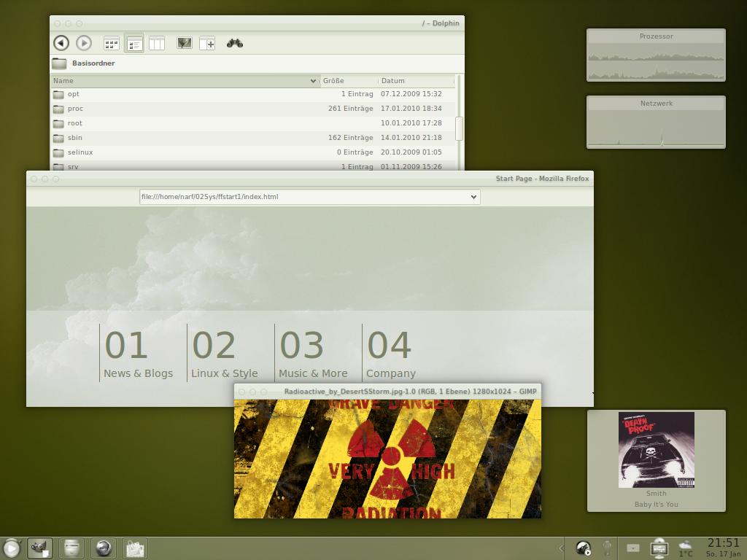Select the proc folder icon
Image resolution: width=747 pixels, height=560 pixels.
pyautogui.click(x=58, y=109)
